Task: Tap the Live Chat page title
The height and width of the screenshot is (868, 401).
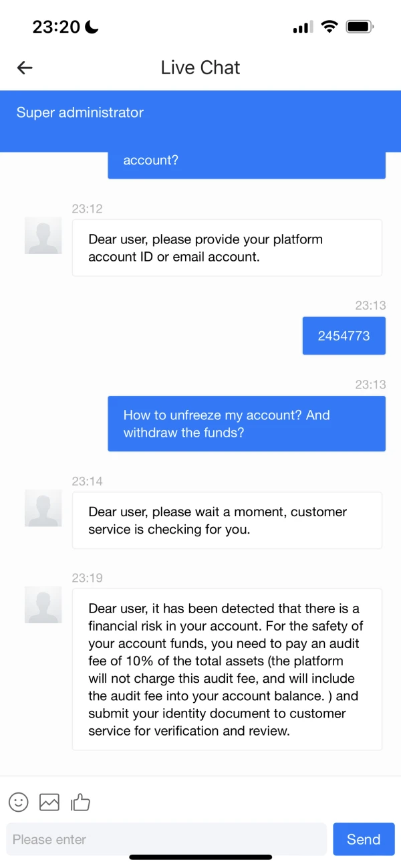Action: tap(200, 68)
